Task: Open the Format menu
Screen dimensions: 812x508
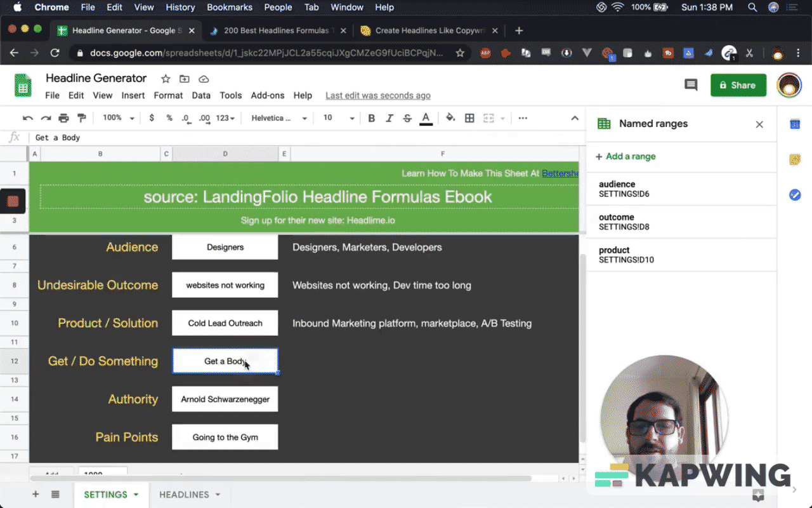Action: (168, 95)
